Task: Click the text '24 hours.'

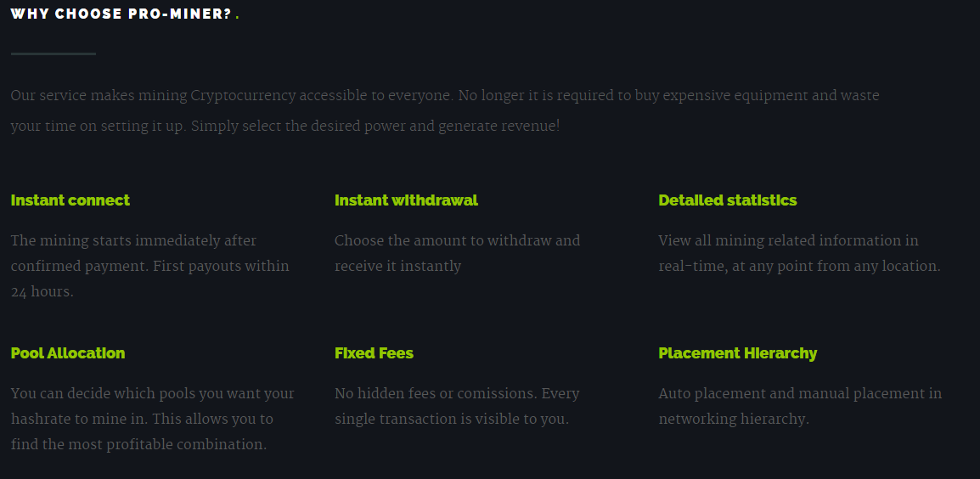Action: point(42,292)
